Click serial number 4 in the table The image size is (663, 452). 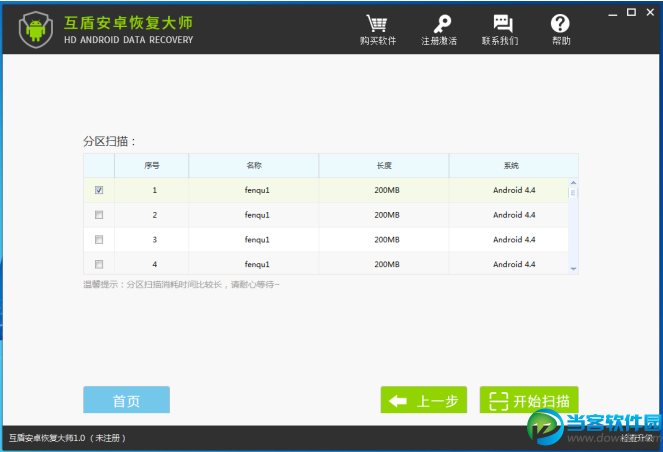pos(155,264)
